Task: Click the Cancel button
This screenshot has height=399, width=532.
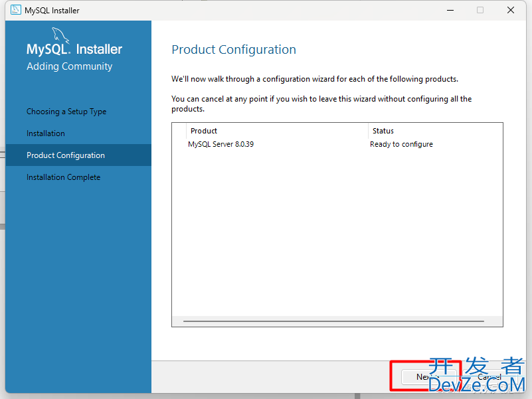Action: point(490,377)
